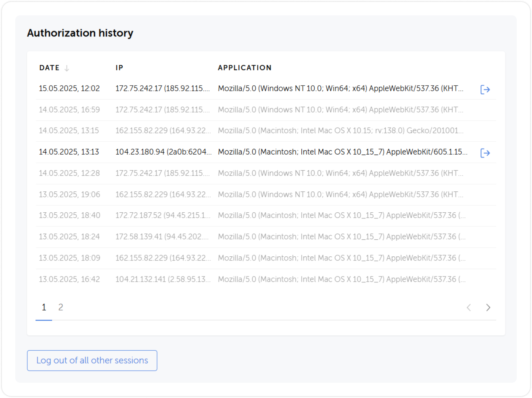Select the date 13.05.2025, 18:40
This screenshot has width=532, height=398.
(x=70, y=215)
